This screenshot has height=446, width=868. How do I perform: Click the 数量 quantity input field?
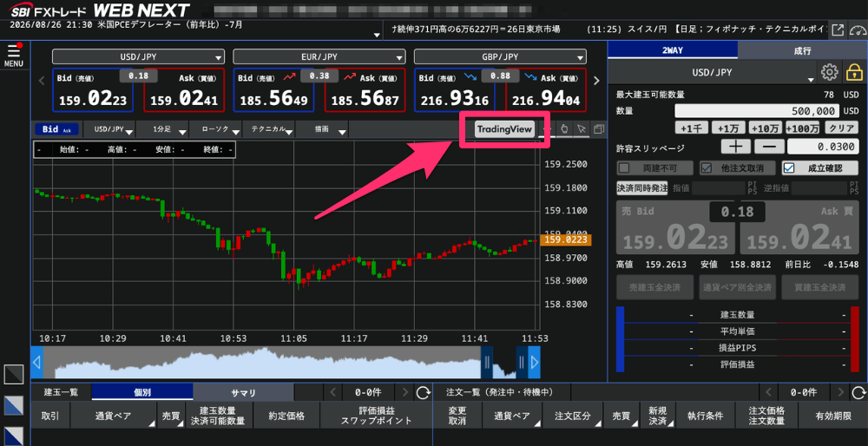757,111
